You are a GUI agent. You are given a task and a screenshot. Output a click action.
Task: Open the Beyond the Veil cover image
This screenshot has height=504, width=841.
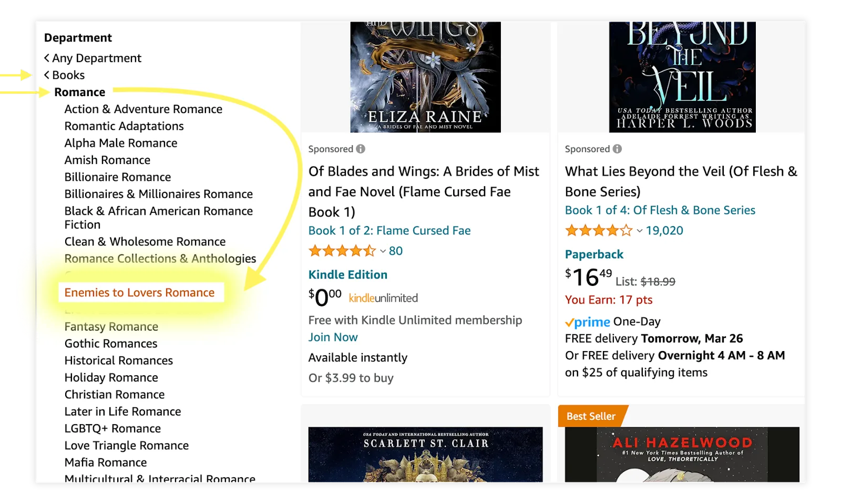tap(682, 77)
